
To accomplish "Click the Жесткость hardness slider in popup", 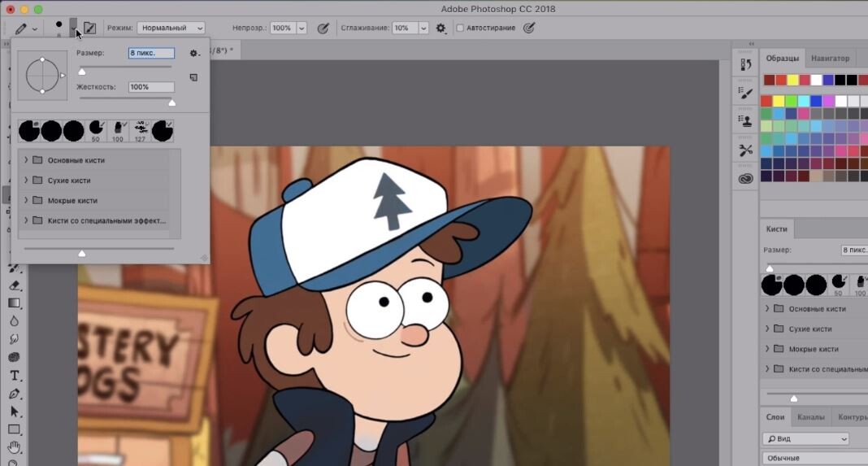I will (x=126, y=100).
